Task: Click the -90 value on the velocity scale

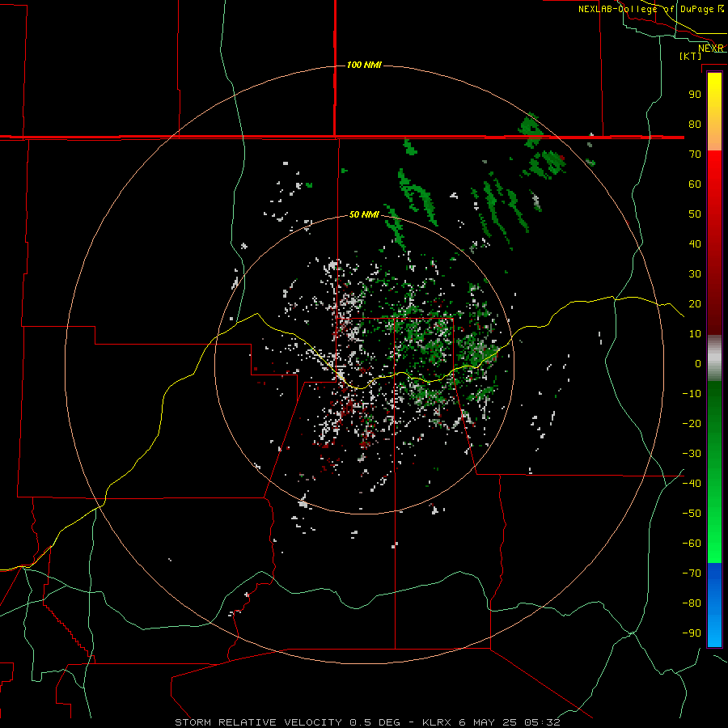Action: click(x=692, y=633)
